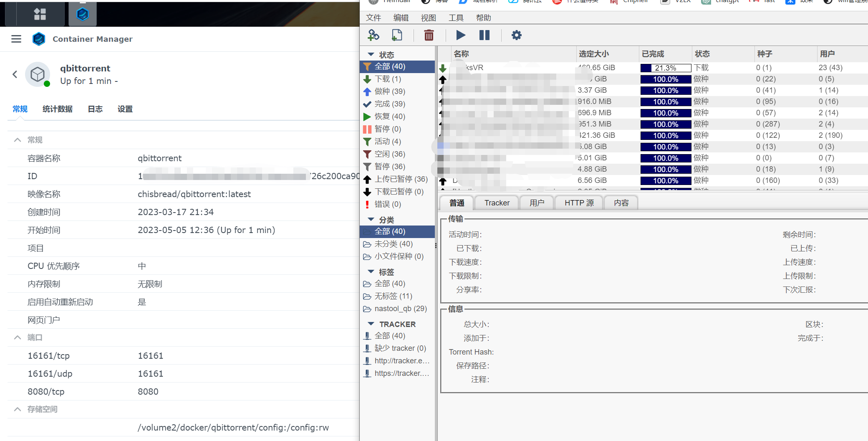Click the resume play toolbar button
The width and height of the screenshot is (868, 441).
pyautogui.click(x=461, y=35)
